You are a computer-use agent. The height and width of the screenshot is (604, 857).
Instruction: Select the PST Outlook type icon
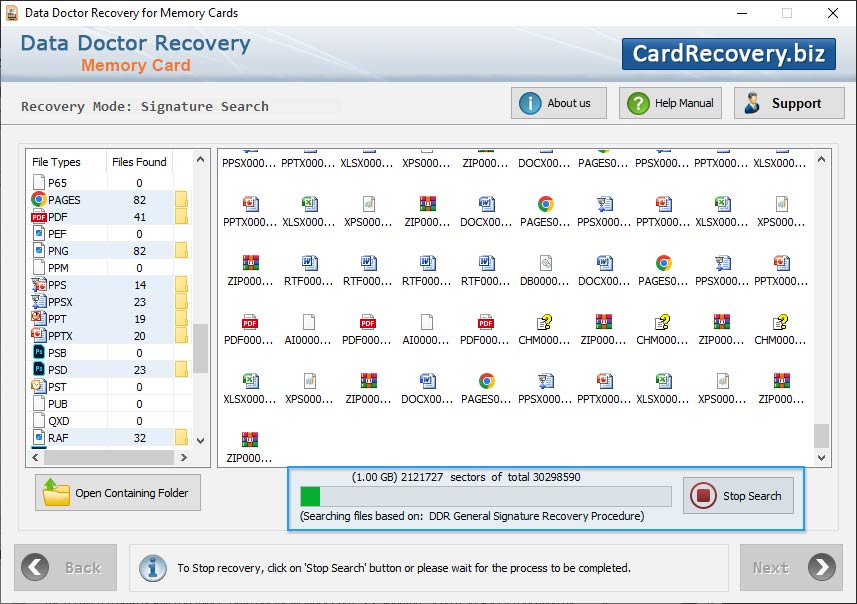pyautogui.click(x=39, y=386)
